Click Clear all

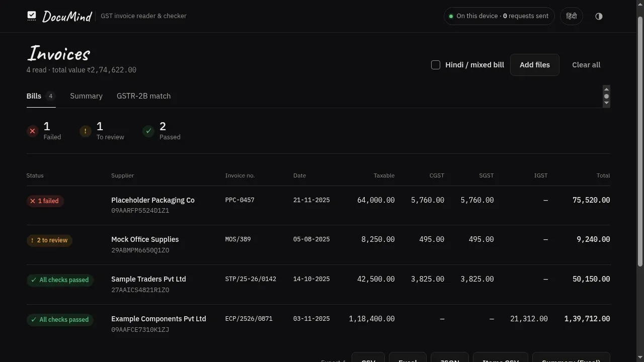coord(586,65)
